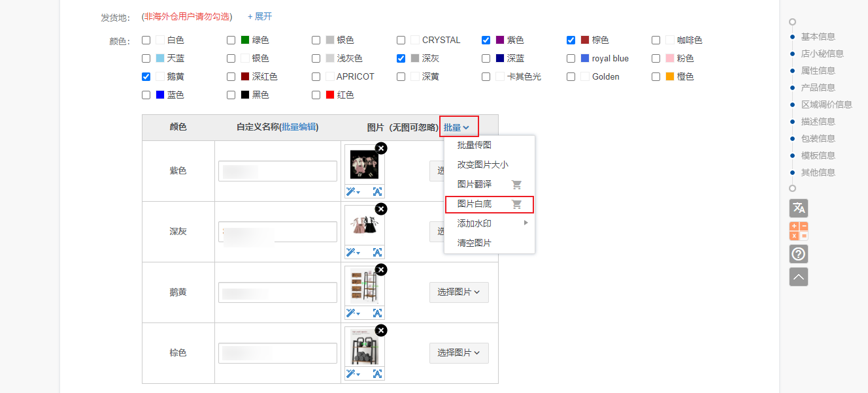
Task: Open the 紫色 row product thumbnail
Action: [365, 165]
